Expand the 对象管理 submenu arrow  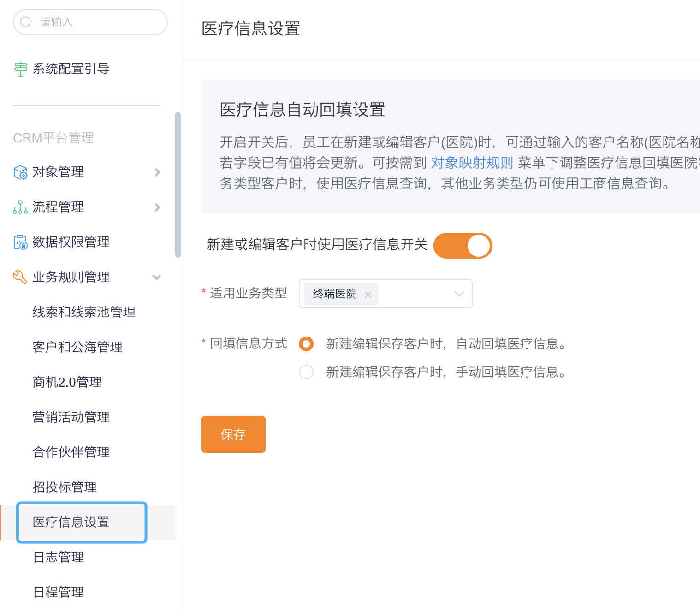[x=157, y=172]
